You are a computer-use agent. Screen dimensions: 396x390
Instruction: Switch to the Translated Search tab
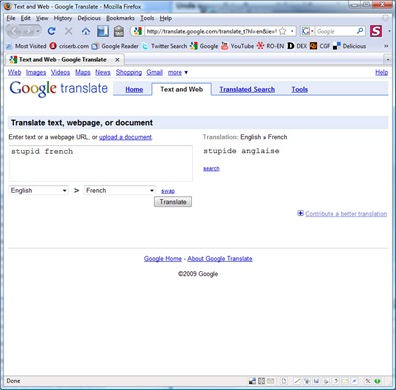click(x=247, y=89)
